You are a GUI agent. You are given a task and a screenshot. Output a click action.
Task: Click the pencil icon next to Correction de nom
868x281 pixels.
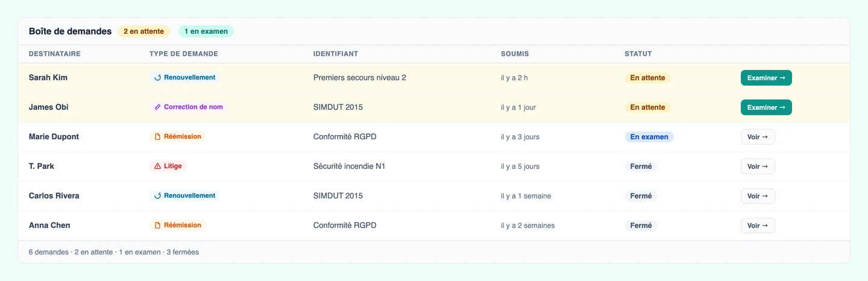158,107
